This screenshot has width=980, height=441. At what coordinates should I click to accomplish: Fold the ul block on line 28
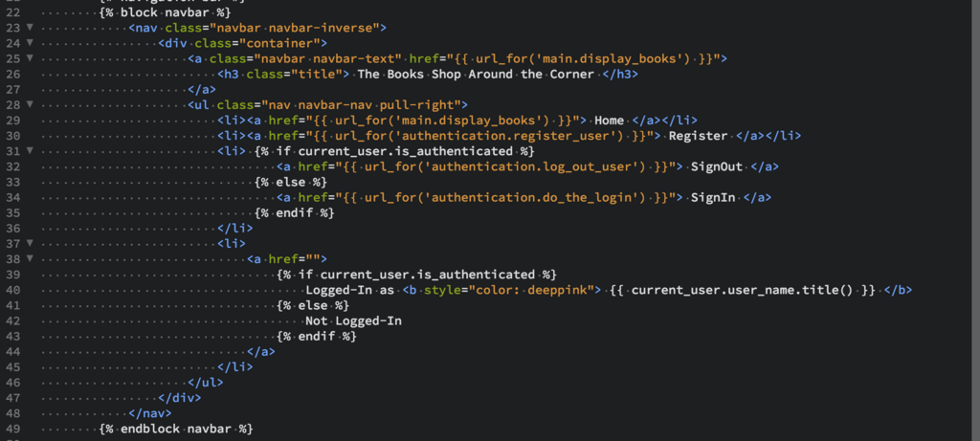point(30,105)
